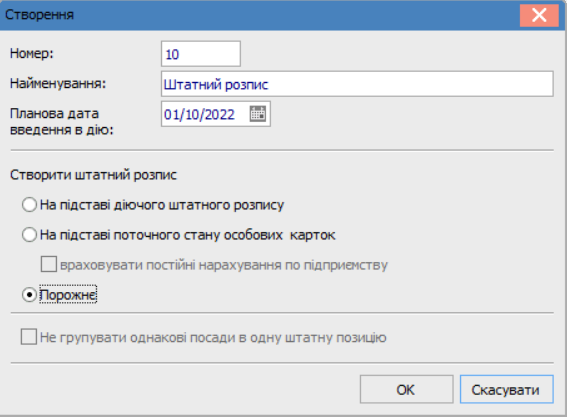
Task: Click the date value 01/10/2022
Action: coord(199,114)
